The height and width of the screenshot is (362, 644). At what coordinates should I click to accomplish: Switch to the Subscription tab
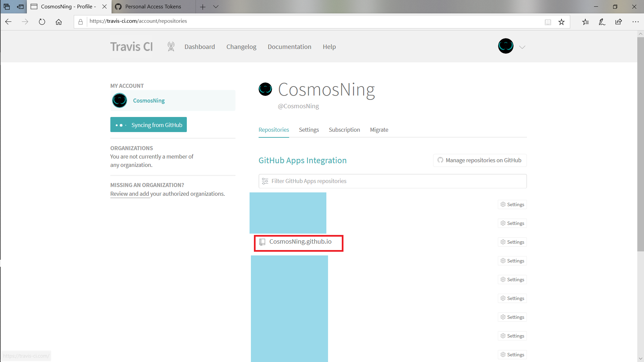[344, 130]
